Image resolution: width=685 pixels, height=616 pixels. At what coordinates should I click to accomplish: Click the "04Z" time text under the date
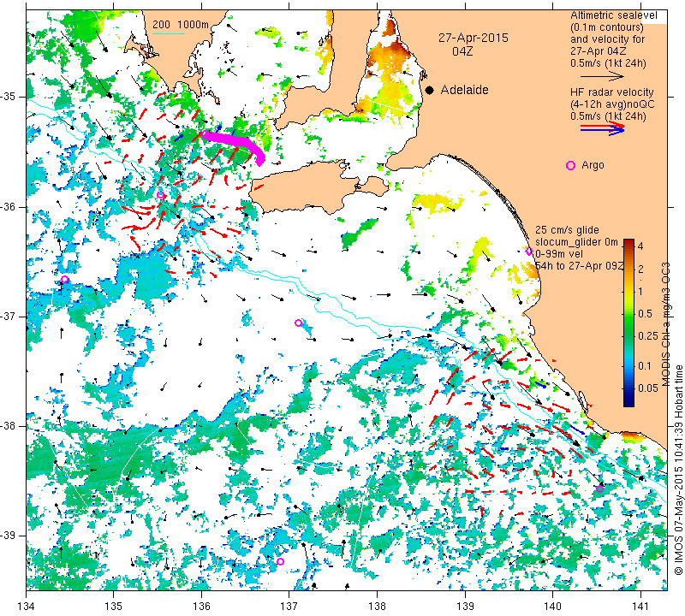[x=462, y=51]
